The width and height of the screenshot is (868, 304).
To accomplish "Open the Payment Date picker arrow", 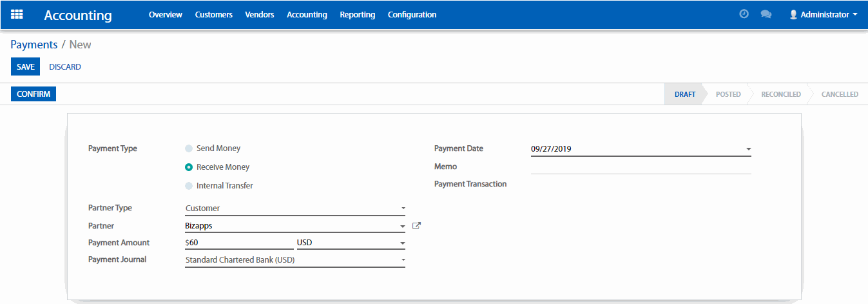I will tap(748, 149).
